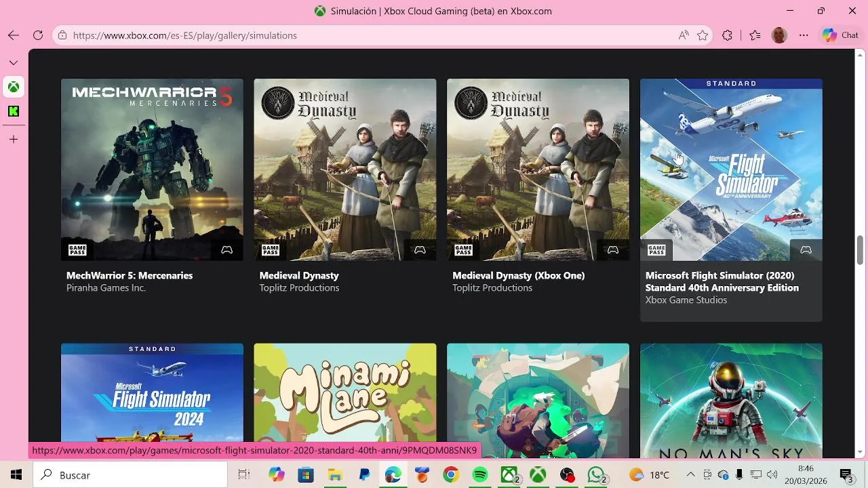868x488 pixels.
Task: Open first Medieval Dynasty cover art
Action: pyautogui.click(x=345, y=169)
